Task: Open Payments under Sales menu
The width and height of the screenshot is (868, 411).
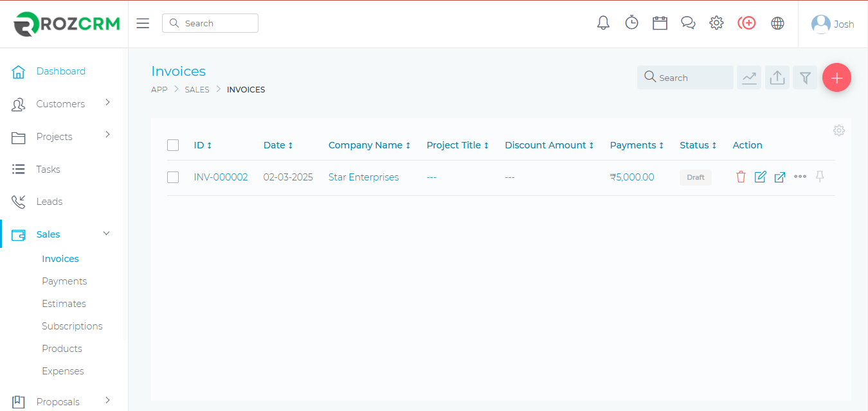Action: coord(64,281)
